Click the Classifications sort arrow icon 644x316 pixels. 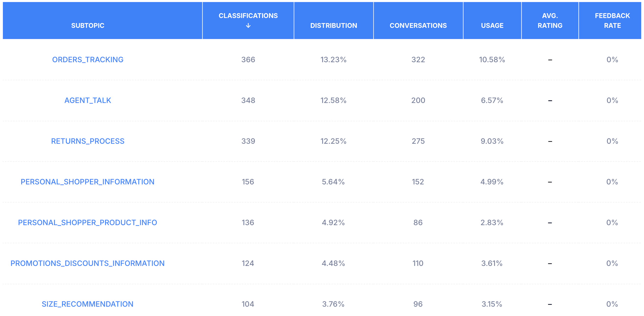click(x=248, y=25)
